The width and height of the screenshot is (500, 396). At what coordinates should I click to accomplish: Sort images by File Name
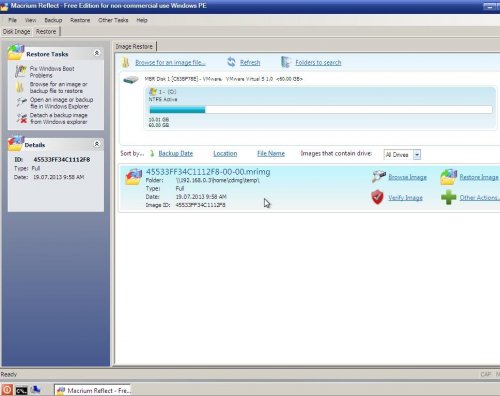click(x=271, y=153)
